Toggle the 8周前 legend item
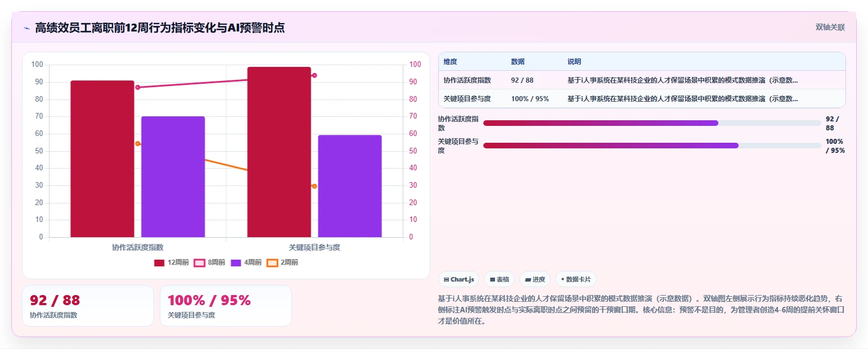Image resolution: width=868 pixels, height=349 pixels. pyautogui.click(x=210, y=262)
